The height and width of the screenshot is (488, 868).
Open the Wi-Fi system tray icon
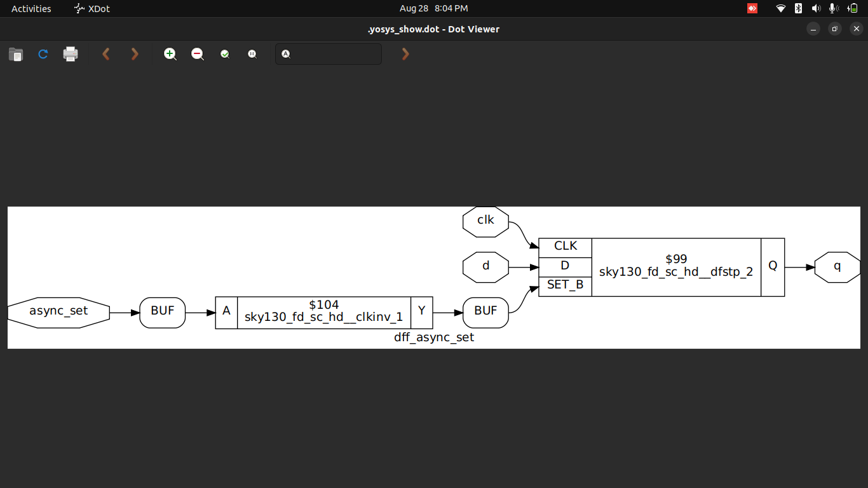781,8
